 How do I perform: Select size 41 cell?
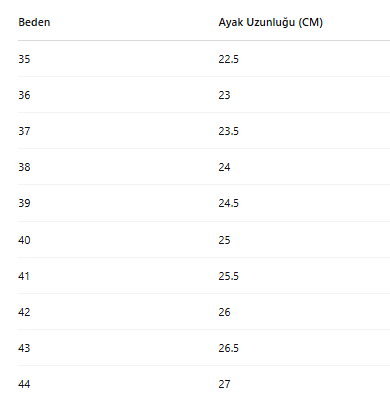tap(24, 276)
